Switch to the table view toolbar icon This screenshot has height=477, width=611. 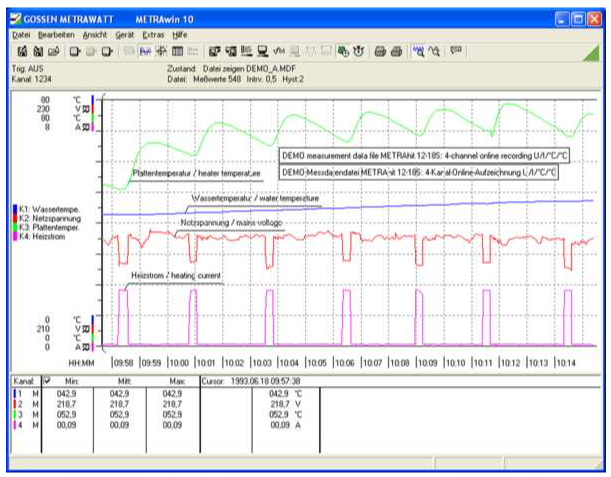tap(177, 51)
